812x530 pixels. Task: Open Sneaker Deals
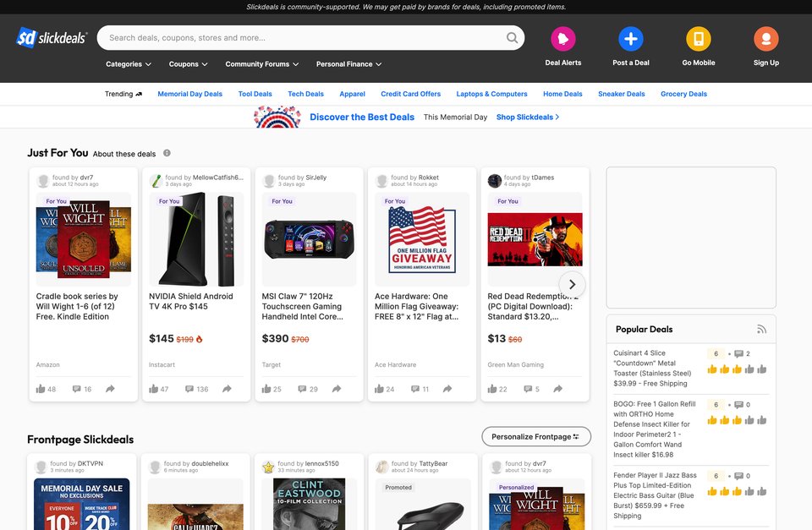pos(622,94)
